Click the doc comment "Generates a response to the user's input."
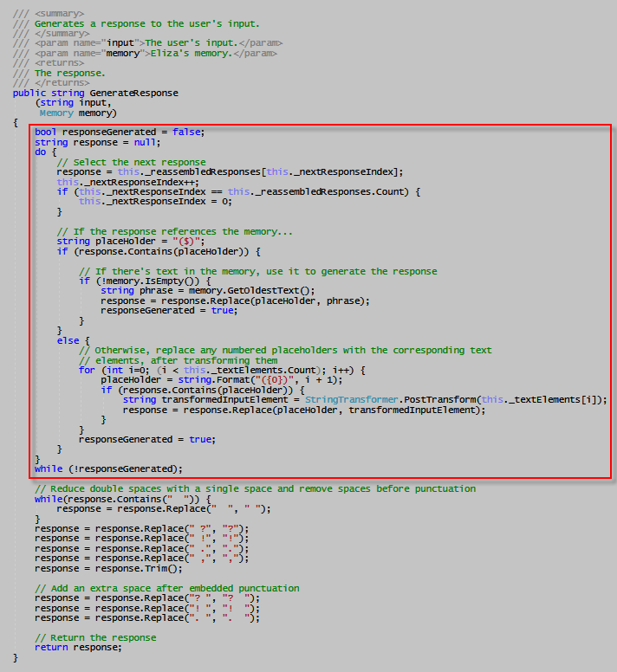 coord(147,24)
